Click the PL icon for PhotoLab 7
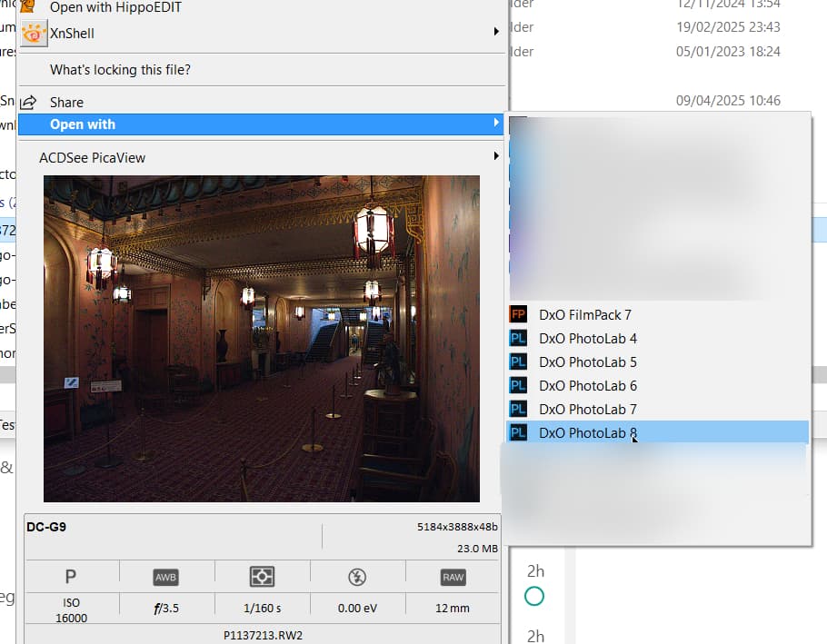 tap(518, 409)
